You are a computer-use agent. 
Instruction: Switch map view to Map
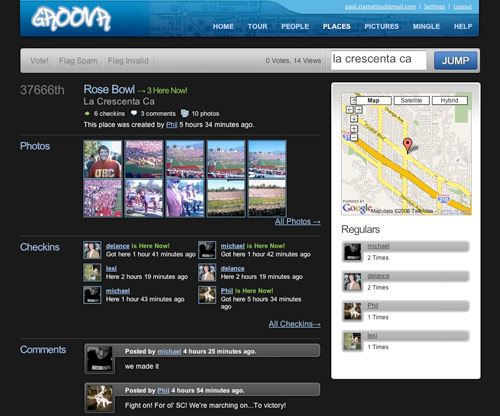373,101
